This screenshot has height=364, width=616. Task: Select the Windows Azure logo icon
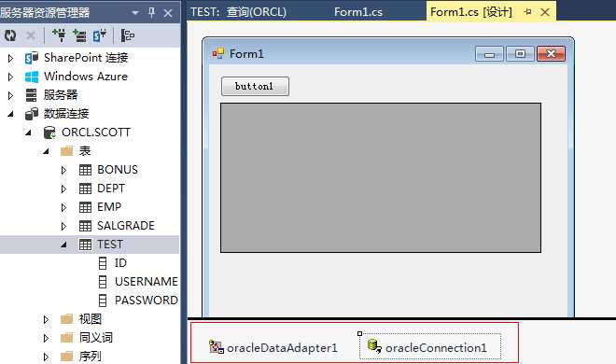click(32, 77)
